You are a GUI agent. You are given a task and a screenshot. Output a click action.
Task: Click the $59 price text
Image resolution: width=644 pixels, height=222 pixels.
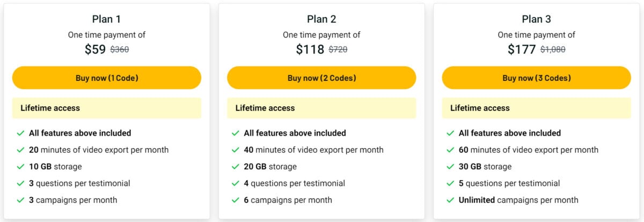coord(96,49)
